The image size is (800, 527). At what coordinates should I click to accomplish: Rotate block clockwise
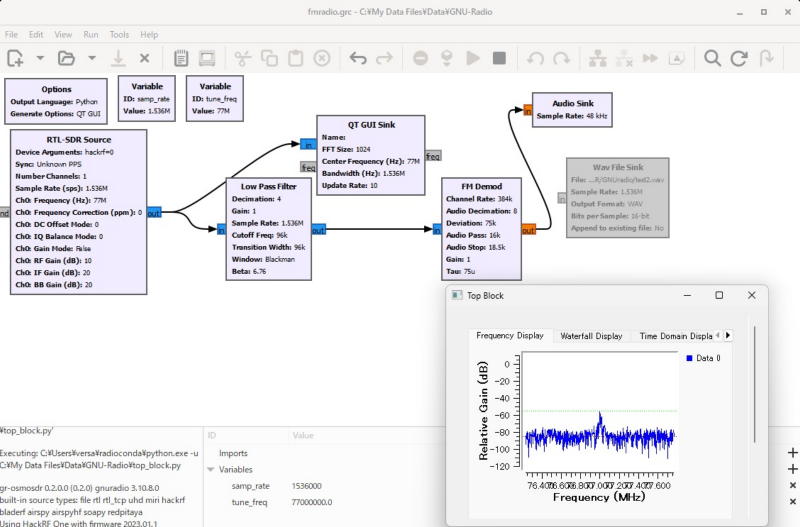(x=562, y=58)
